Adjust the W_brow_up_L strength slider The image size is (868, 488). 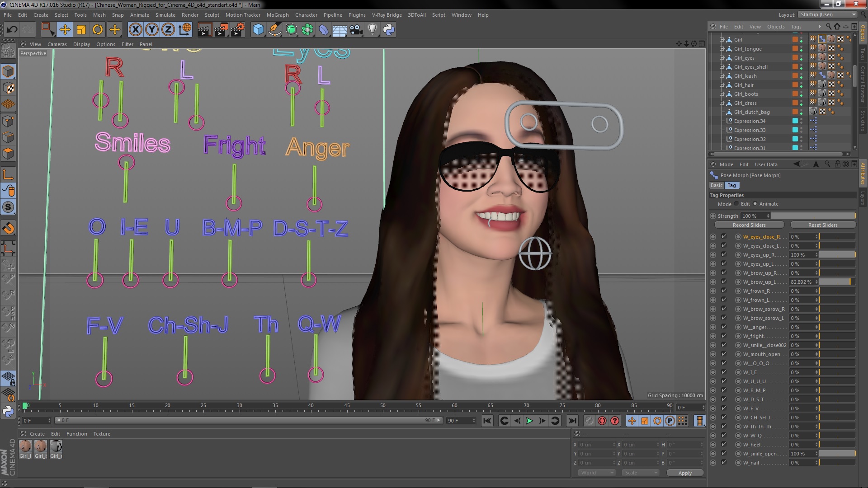[x=837, y=282]
